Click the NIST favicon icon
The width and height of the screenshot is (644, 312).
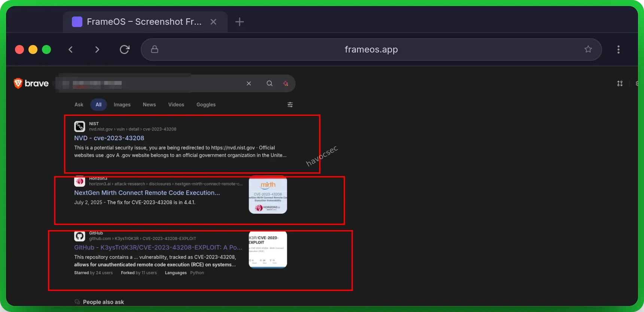(x=79, y=126)
